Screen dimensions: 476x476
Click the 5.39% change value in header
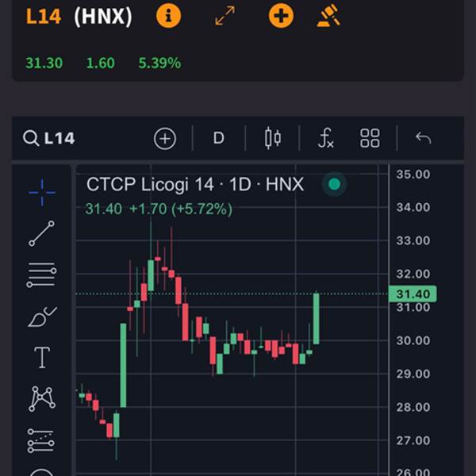pyautogui.click(x=159, y=63)
